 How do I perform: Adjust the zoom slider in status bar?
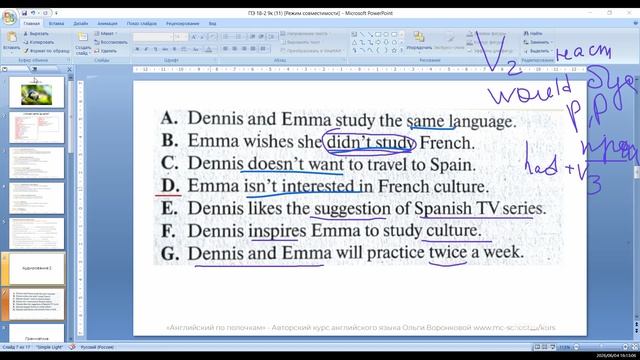click(601, 347)
